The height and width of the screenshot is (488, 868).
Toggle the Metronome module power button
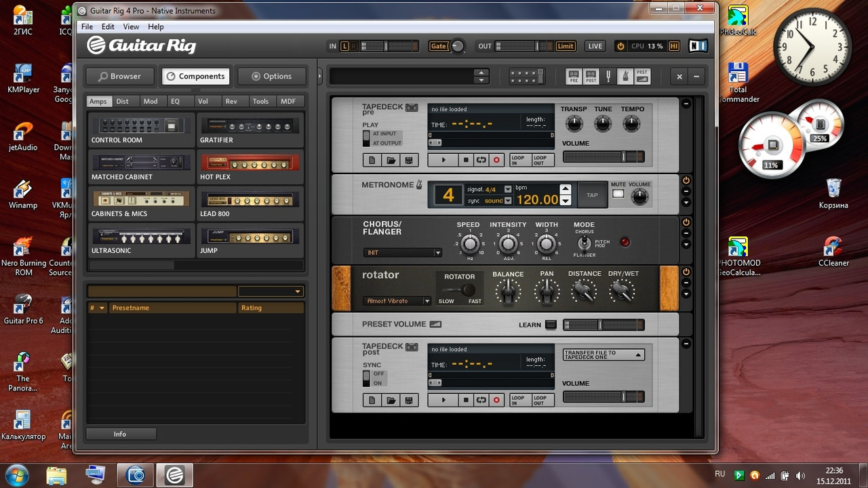[x=686, y=180]
